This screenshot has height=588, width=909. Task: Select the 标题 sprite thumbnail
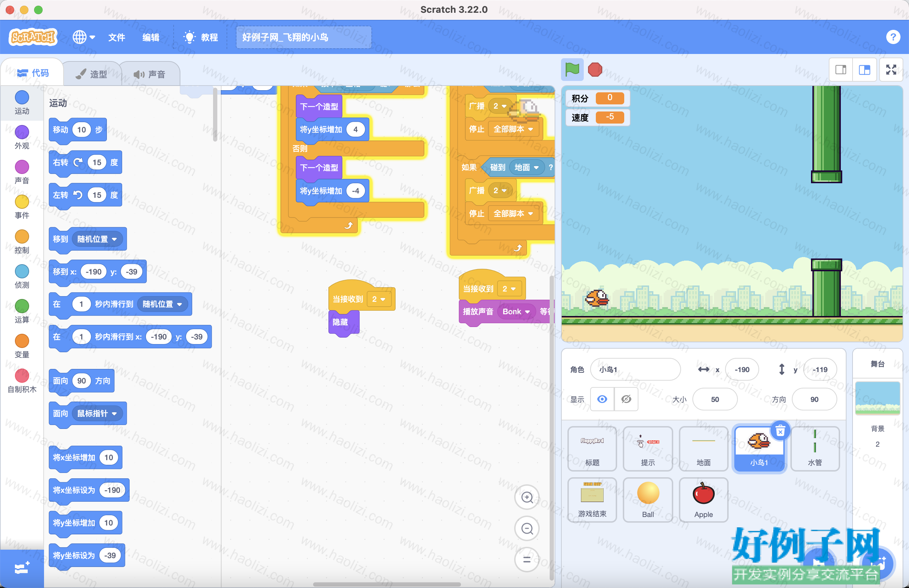coord(592,449)
